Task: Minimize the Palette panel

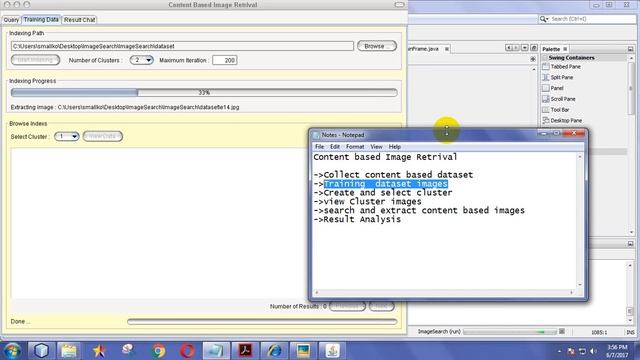Action: point(630,49)
